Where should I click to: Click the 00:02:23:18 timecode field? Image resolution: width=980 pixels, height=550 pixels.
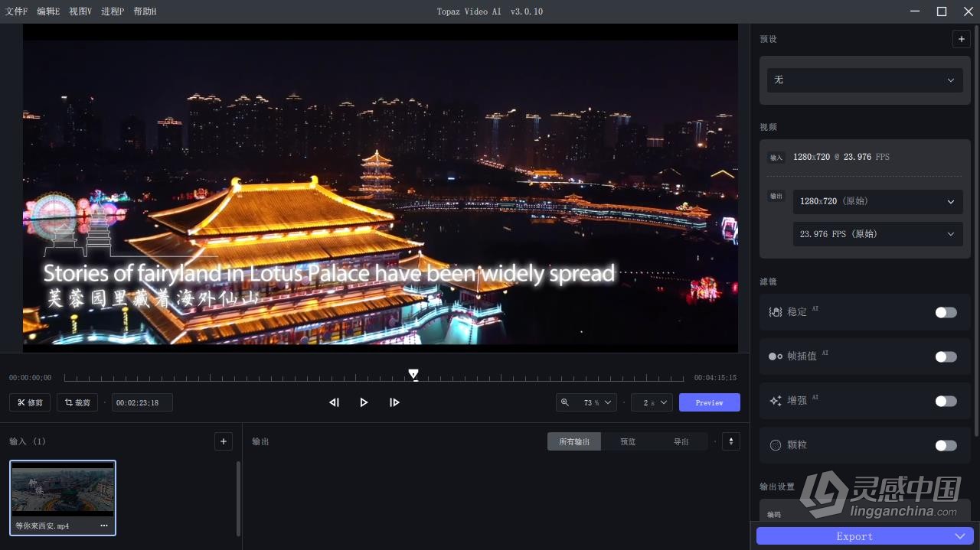(142, 402)
